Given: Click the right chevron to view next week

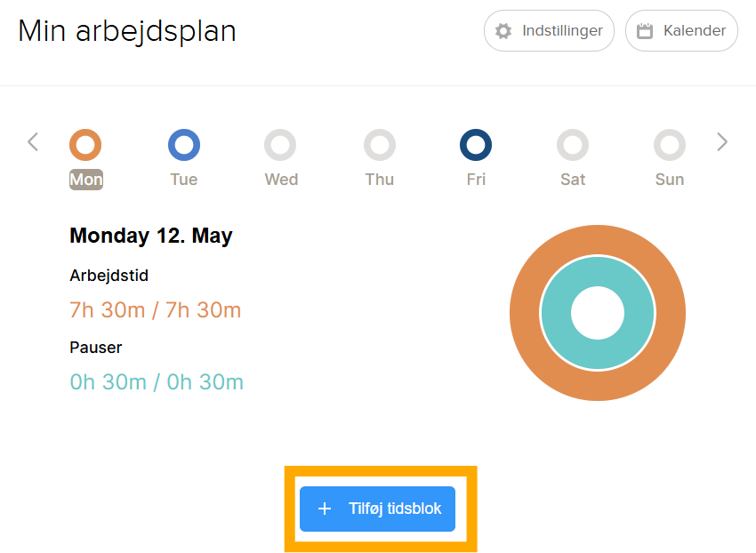Looking at the screenshot, I should coord(722,142).
